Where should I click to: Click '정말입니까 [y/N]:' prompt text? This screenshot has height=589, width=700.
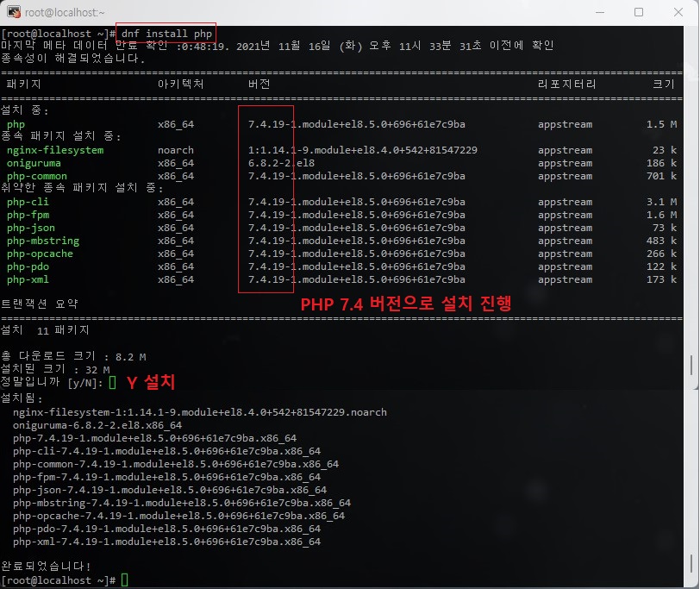pos(52,383)
